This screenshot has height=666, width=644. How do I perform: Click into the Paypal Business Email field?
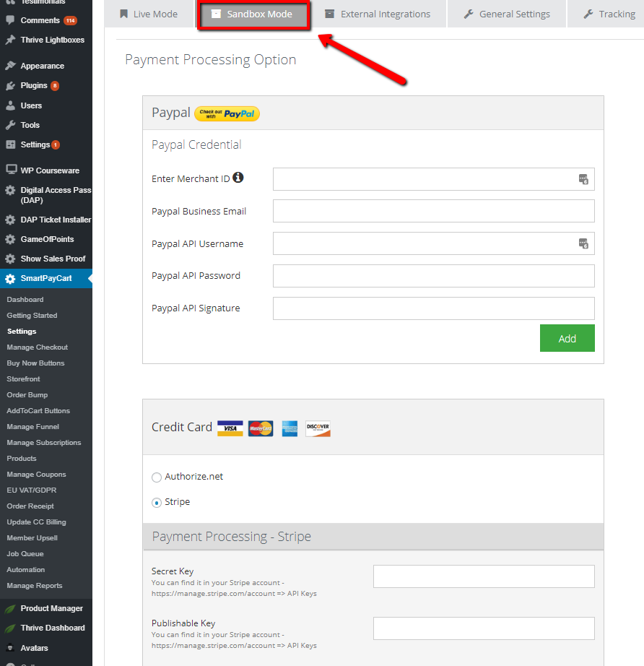click(x=433, y=211)
